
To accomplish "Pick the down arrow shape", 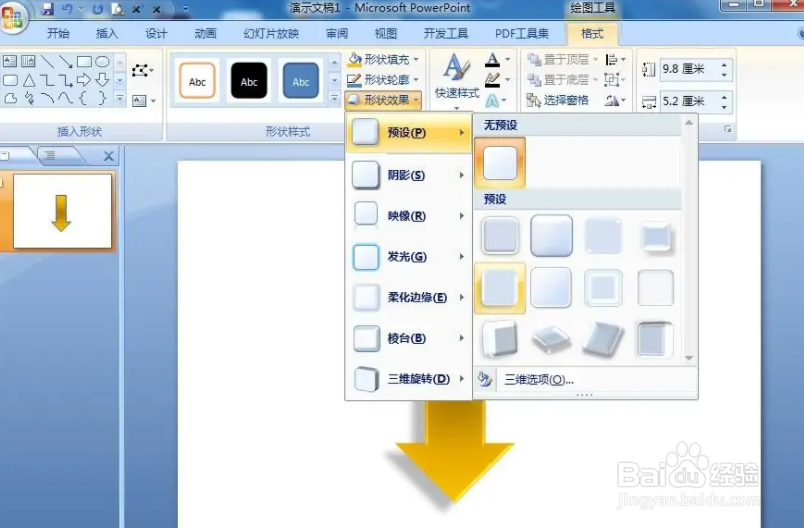I will (103, 80).
